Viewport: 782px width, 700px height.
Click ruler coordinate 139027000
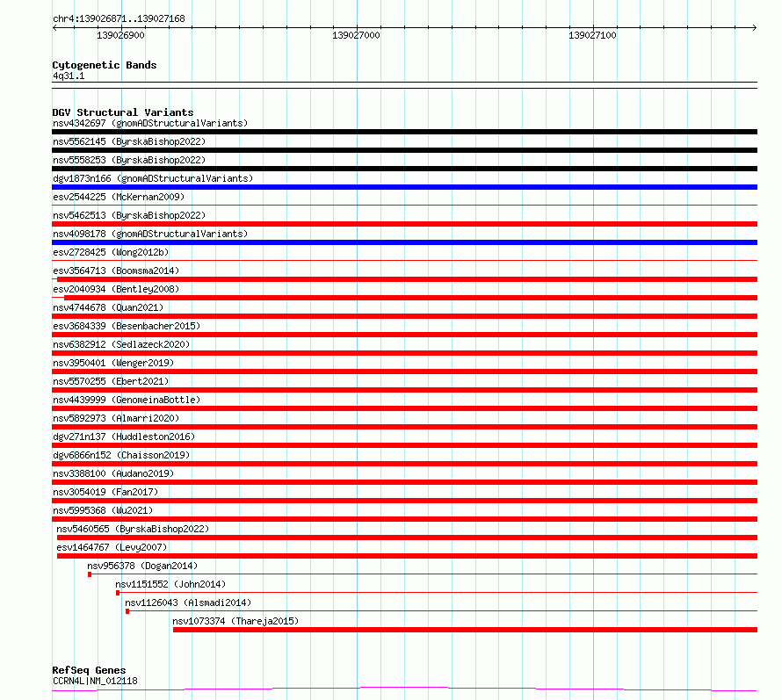(x=356, y=35)
